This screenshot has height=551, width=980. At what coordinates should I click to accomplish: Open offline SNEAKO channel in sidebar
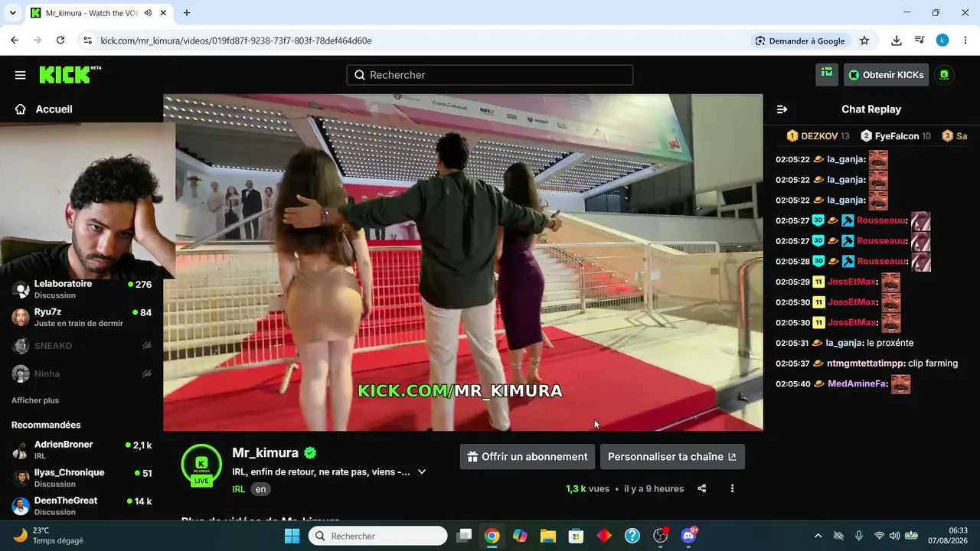point(82,346)
